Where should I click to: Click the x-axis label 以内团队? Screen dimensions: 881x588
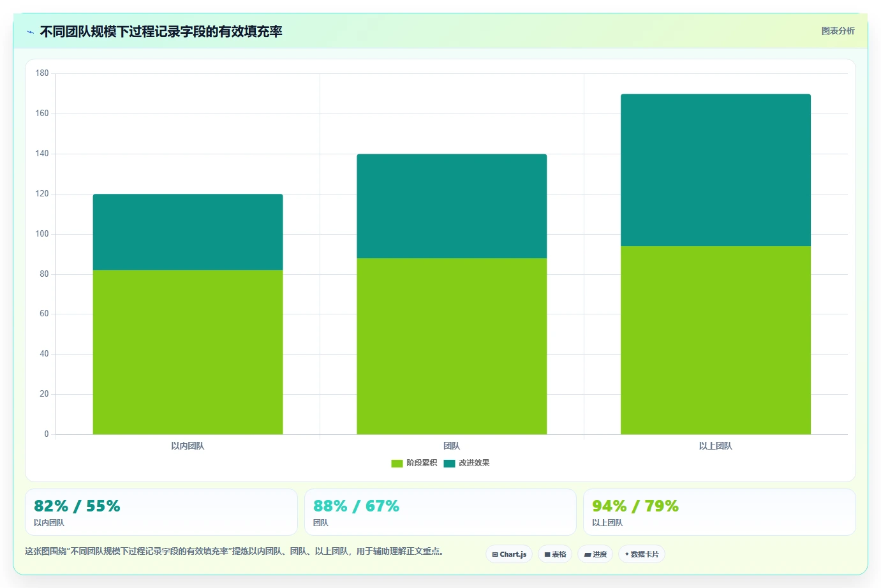pos(188,446)
